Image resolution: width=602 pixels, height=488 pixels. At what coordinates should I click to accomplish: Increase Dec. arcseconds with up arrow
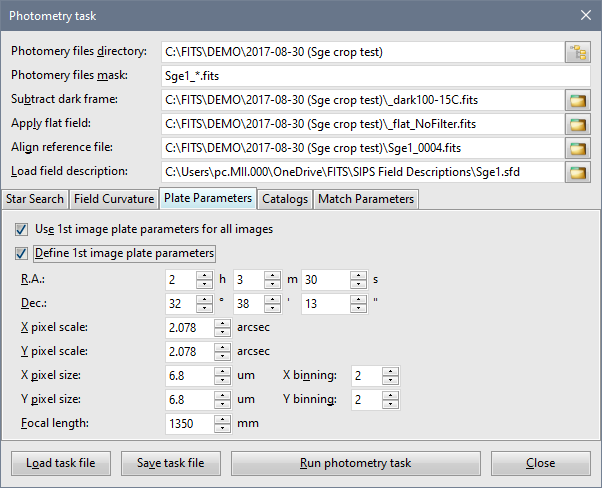[359, 299]
